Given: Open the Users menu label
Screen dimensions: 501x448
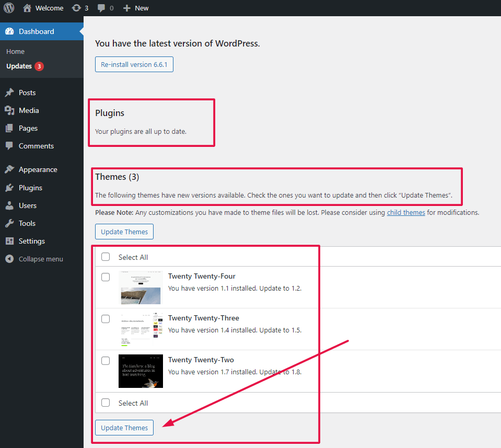Looking at the screenshot, I should [28, 205].
